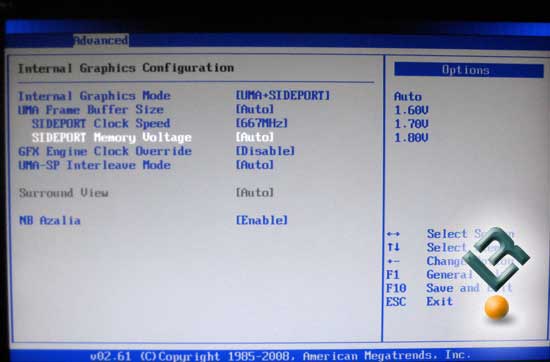This screenshot has height=362, width=550.
Task: Select UMA Frame Buffer Size label
Action: (91, 110)
